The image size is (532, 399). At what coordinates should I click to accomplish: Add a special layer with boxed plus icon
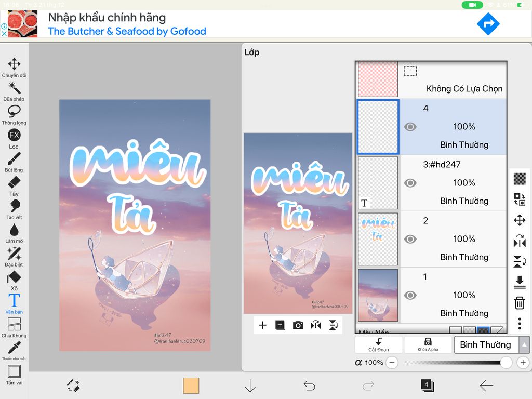click(280, 325)
